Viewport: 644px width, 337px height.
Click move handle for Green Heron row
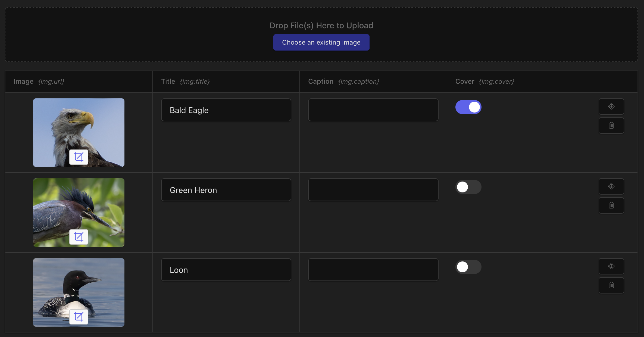tap(611, 186)
